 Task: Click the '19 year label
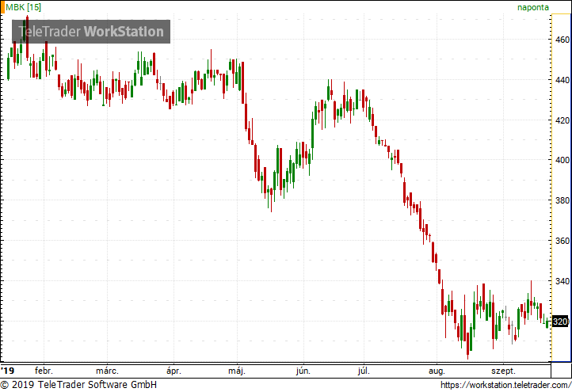pyautogui.click(x=7, y=371)
